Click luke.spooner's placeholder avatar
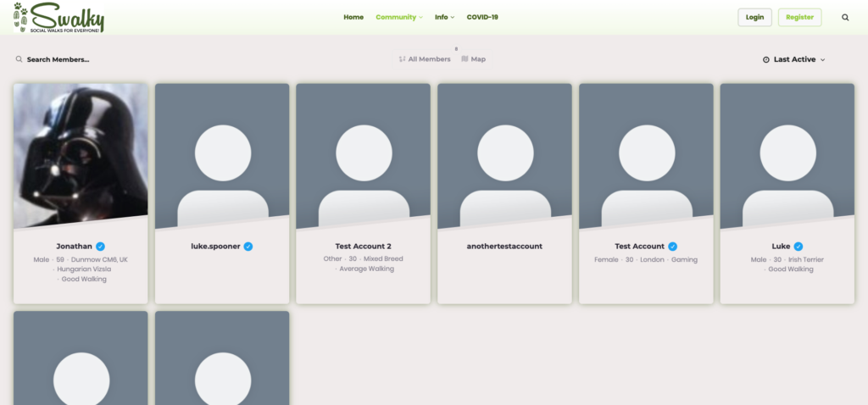This screenshot has height=405, width=868. pos(222,155)
